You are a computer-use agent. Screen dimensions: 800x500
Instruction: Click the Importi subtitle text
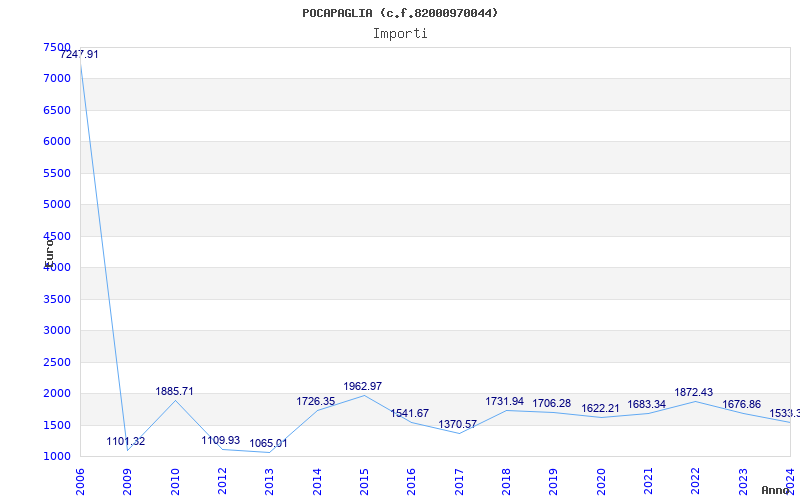pos(400,33)
